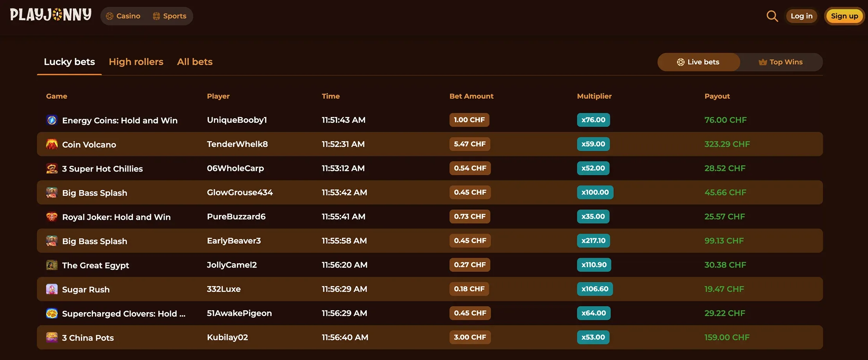The width and height of the screenshot is (868, 360).
Task: Open the All bets tab
Action: pyautogui.click(x=195, y=62)
